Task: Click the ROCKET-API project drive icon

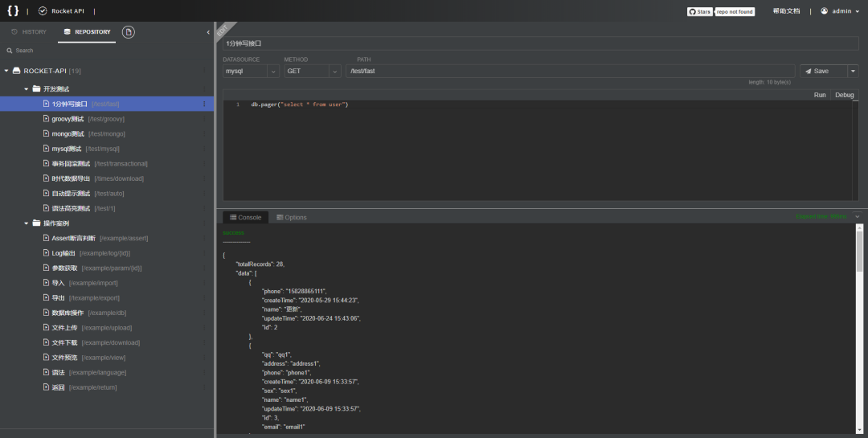Action: tap(17, 71)
